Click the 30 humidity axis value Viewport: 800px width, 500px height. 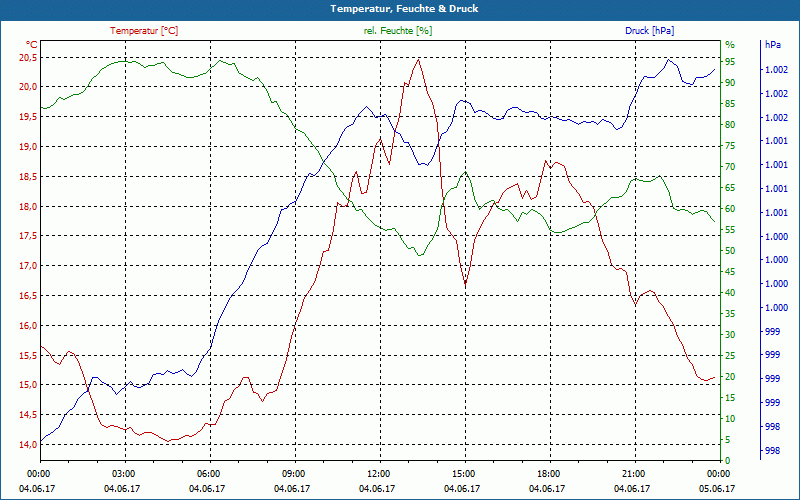point(730,335)
